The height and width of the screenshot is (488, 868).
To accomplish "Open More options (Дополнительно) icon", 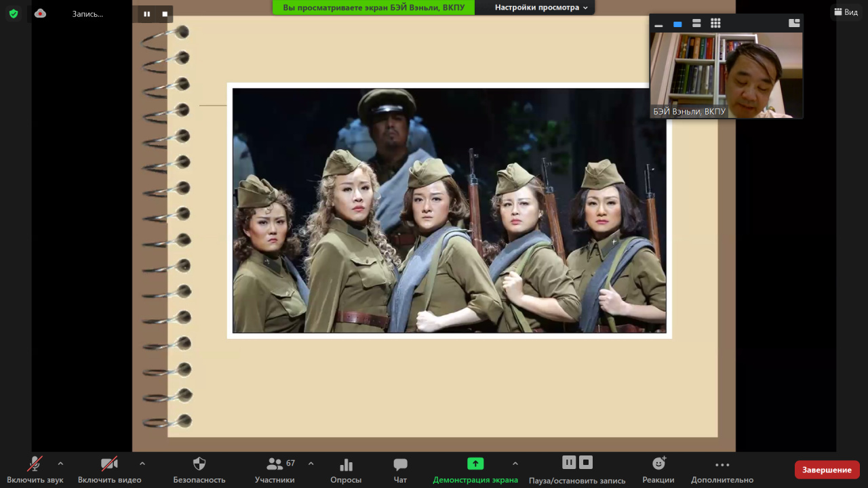I will click(x=722, y=464).
